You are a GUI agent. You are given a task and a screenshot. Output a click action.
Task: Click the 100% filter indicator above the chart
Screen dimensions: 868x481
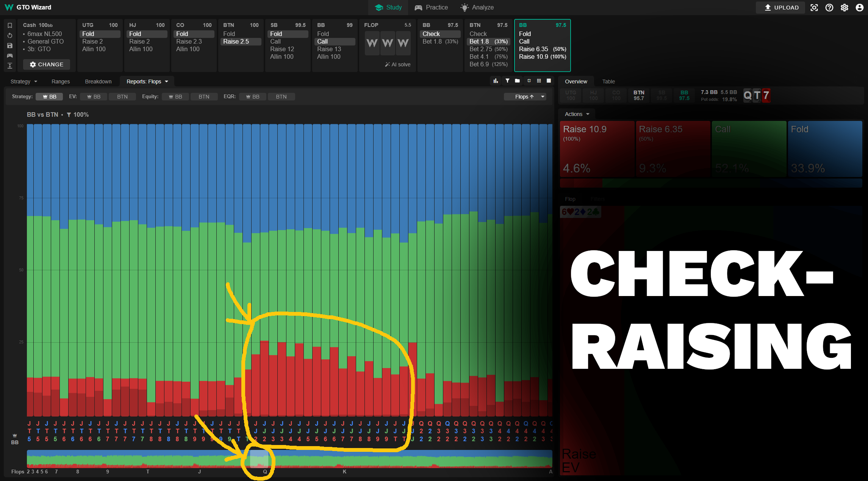78,114
